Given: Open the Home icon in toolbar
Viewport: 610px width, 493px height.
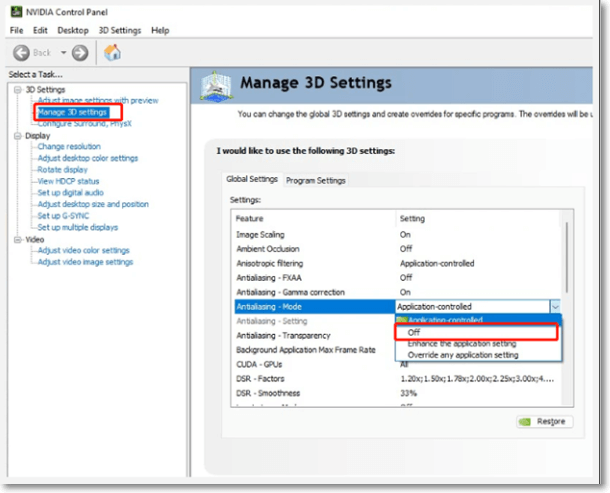Looking at the screenshot, I should [112, 52].
